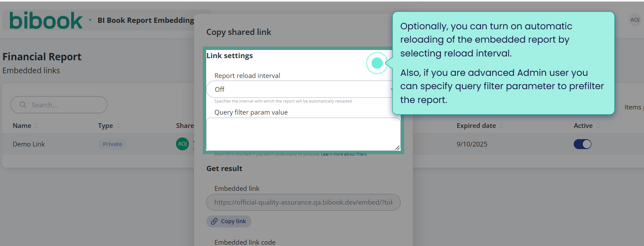Viewport: 644px width, 246px height.
Task: Select the Demo Link name cell
Action: click(29, 144)
